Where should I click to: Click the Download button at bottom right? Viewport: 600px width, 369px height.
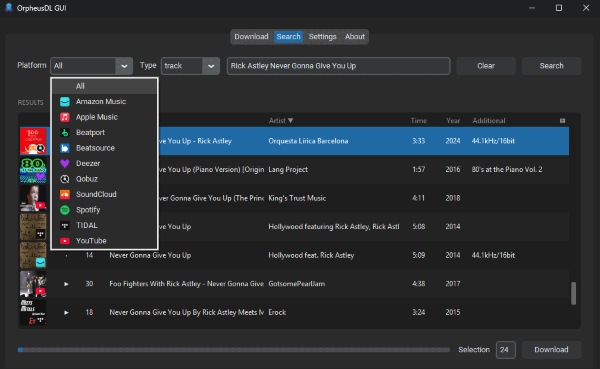pos(551,349)
